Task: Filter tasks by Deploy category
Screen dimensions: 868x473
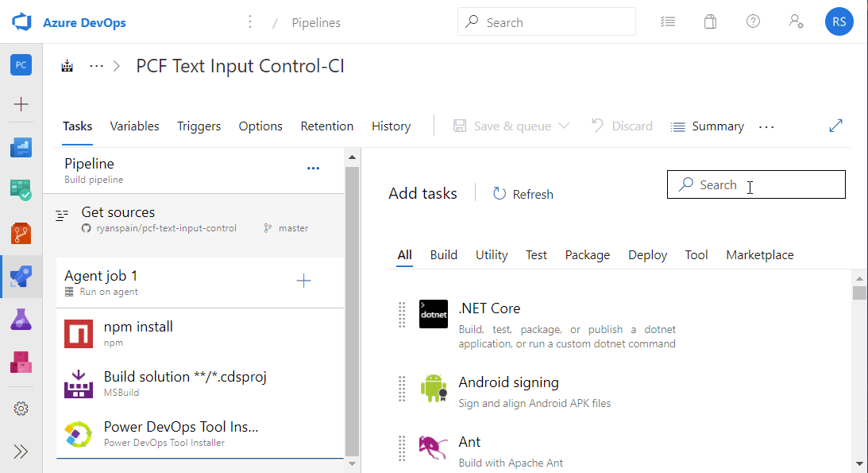Action: pyautogui.click(x=648, y=254)
